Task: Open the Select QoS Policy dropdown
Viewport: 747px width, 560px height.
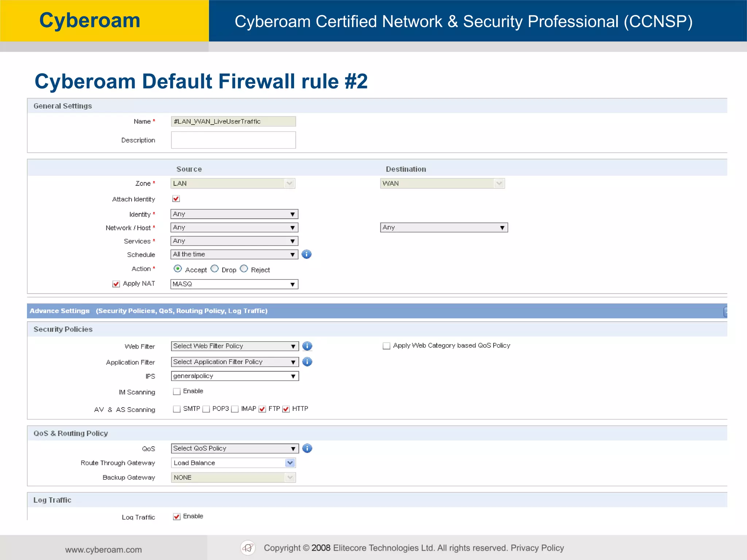Action: [235, 448]
